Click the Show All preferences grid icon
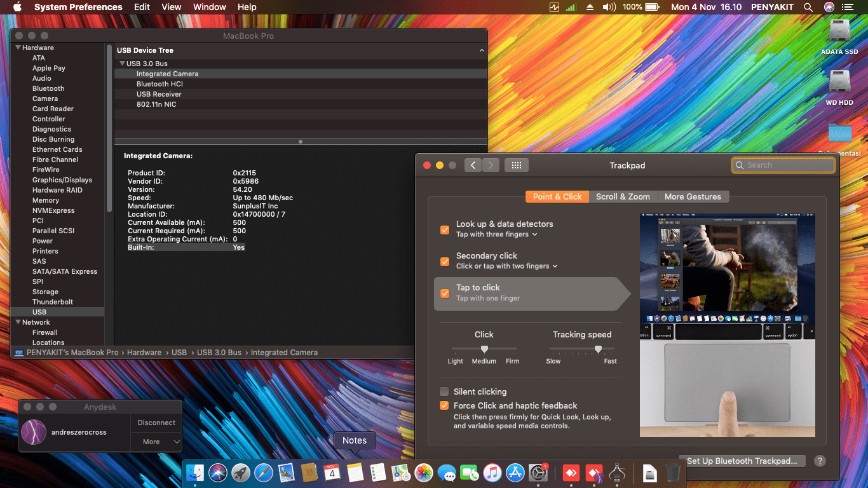Viewport: 868px width, 488px height. point(516,165)
